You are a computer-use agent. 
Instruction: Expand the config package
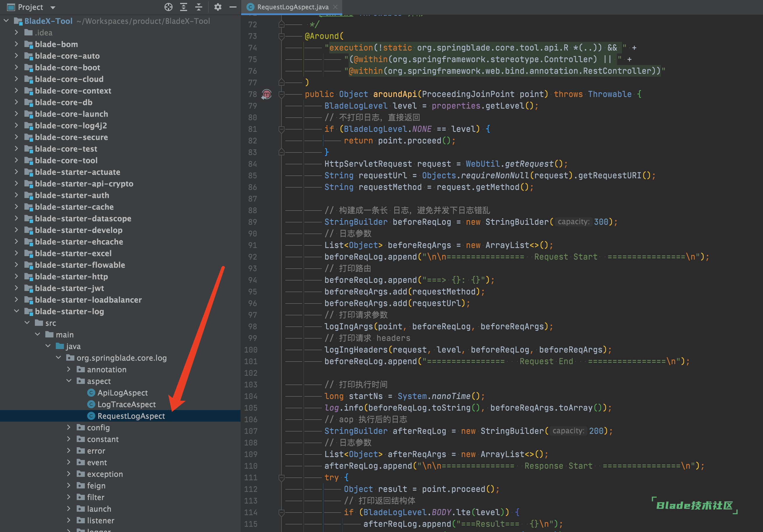[69, 427]
